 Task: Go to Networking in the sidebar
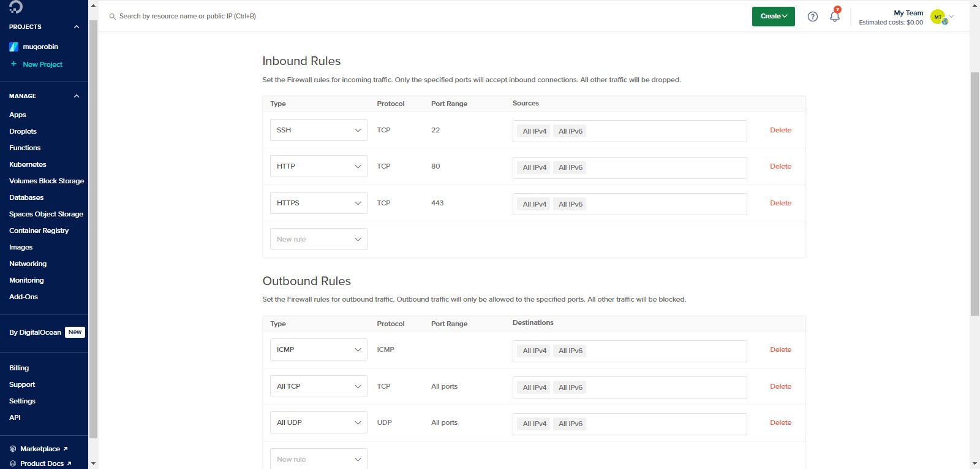[x=28, y=264]
